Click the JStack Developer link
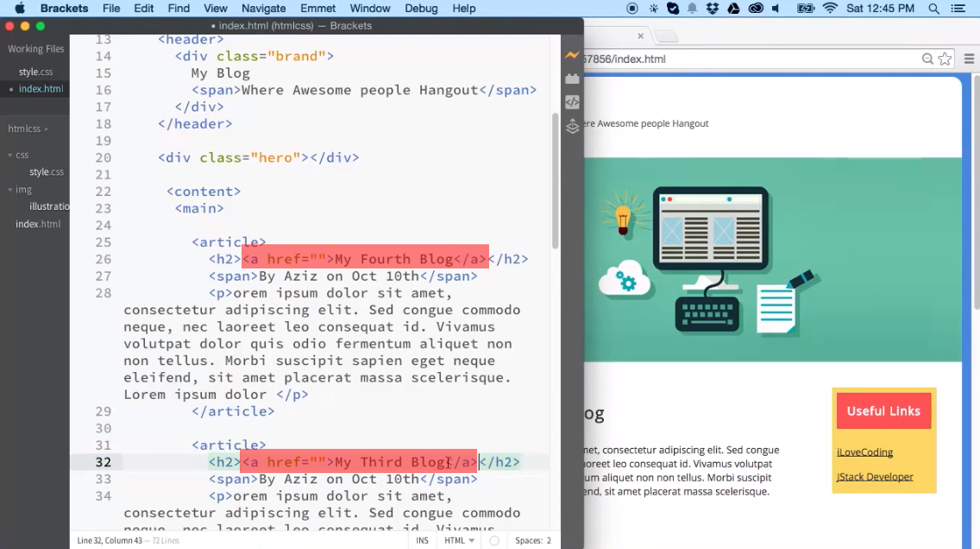Screen dimensions: 980x549 875,476
